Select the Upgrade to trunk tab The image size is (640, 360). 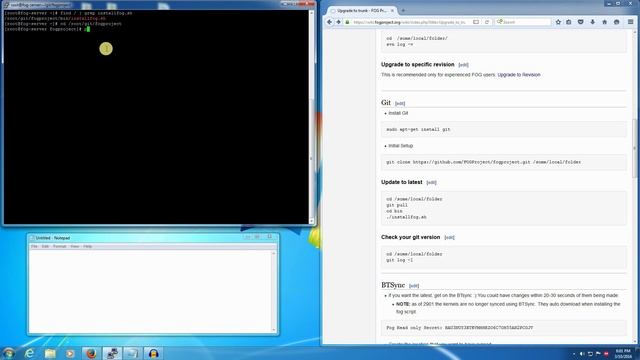click(x=362, y=11)
